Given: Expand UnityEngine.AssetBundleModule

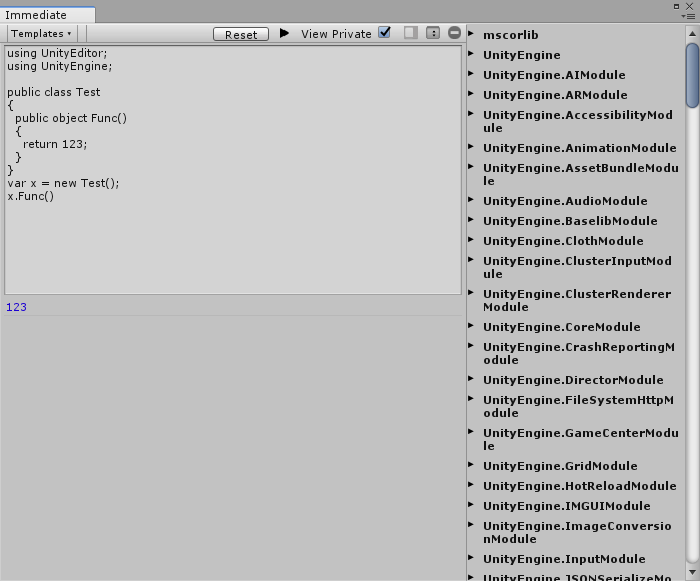Looking at the screenshot, I should click(471, 167).
